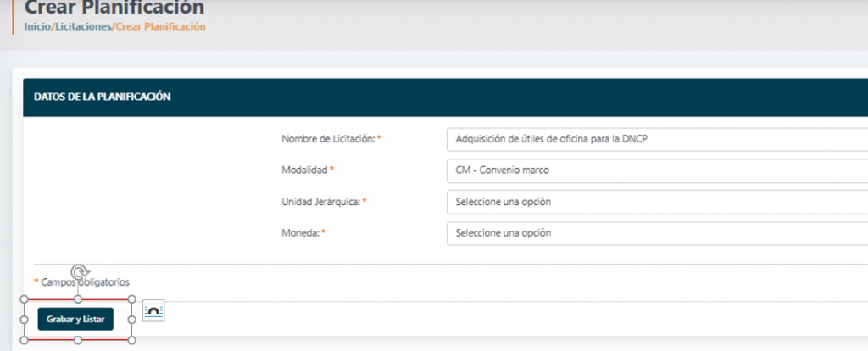Image resolution: width=868 pixels, height=351 pixels.
Task: Open the Layout Options icon beside the shape
Action: click(153, 311)
